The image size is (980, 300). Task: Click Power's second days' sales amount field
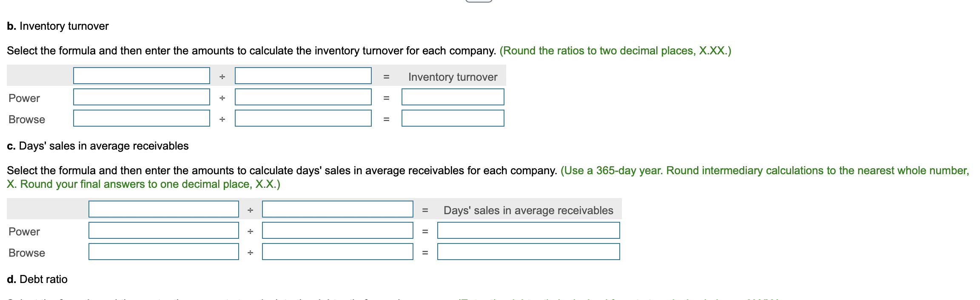point(337,231)
